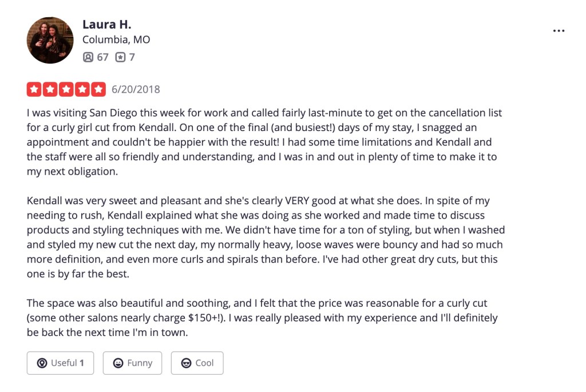View Laura H.'s profile photo

point(50,40)
